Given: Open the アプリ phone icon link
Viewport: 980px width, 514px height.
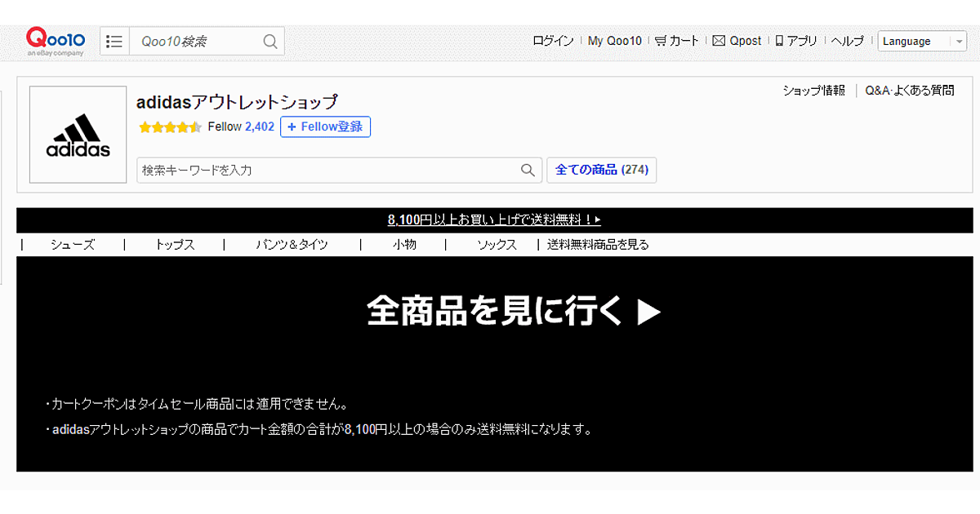Looking at the screenshot, I should coord(779,41).
